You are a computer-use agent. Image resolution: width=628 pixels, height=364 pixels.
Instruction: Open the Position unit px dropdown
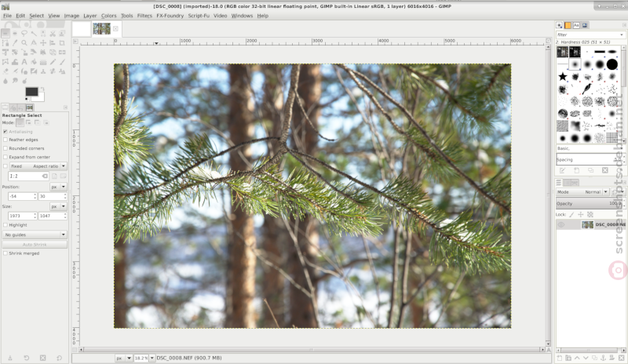coord(58,187)
